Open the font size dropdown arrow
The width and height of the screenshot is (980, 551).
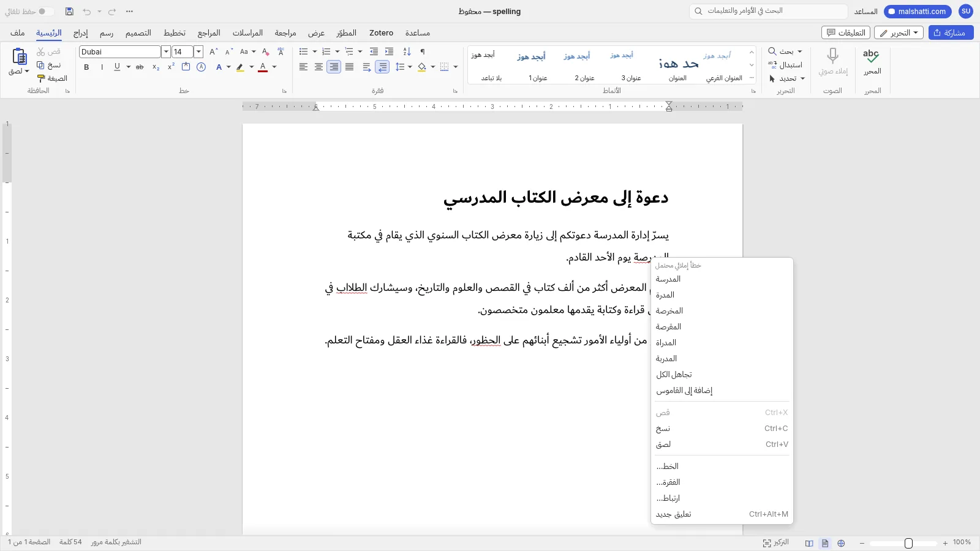[198, 52]
